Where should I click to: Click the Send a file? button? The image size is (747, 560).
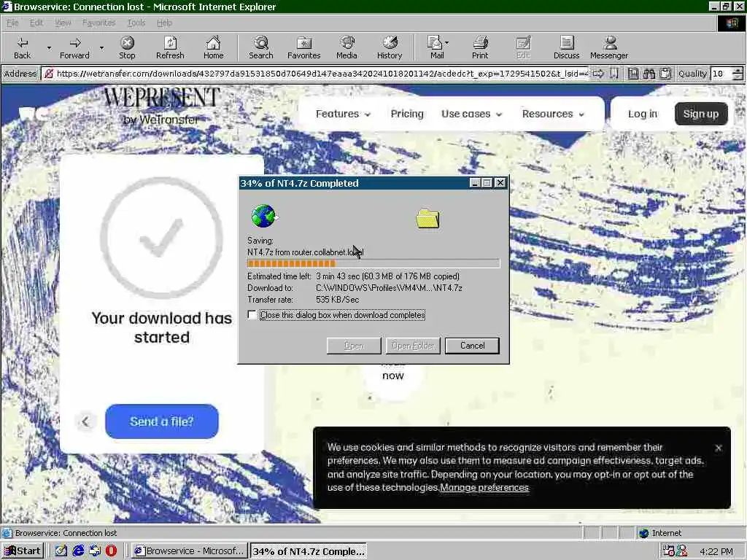point(161,421)
